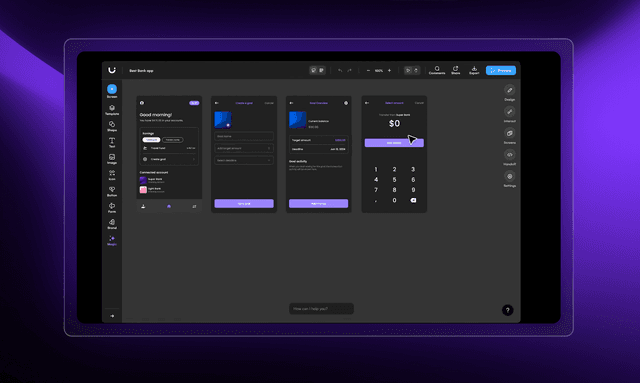
Task: Select the Text tool
Action: pos(112,143)
